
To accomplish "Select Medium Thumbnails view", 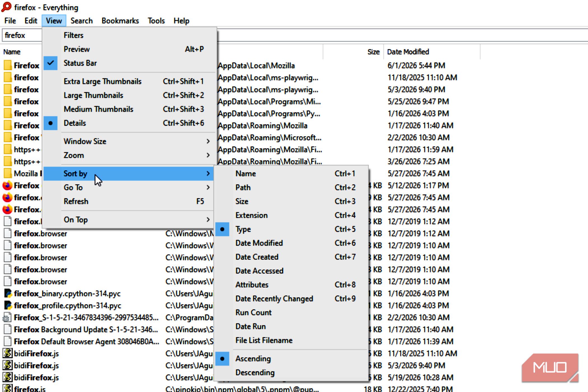I will [x=129, y=109].
